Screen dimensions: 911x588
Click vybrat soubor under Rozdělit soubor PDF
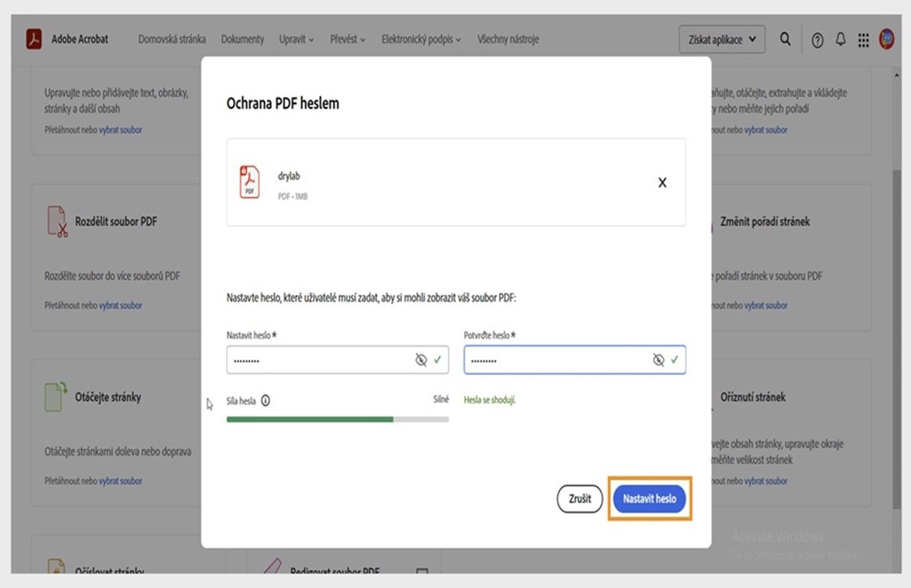click(x=120, y=305)
